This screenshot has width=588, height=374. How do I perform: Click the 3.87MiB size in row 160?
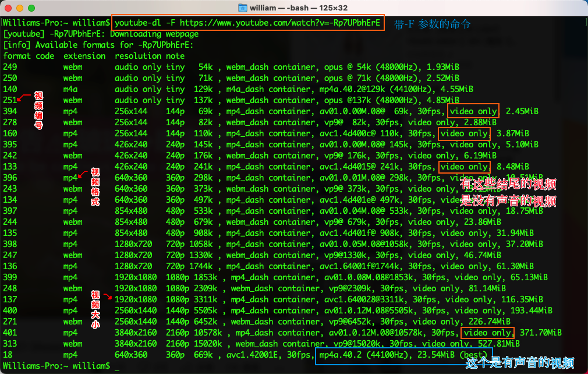pos(513,133)
